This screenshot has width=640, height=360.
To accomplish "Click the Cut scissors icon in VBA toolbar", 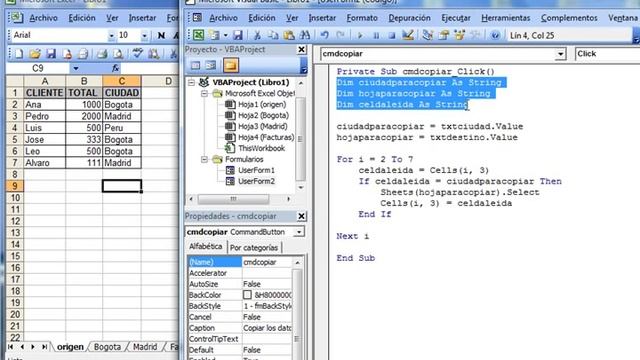I will pyautogui.click(x=257, y=36).
